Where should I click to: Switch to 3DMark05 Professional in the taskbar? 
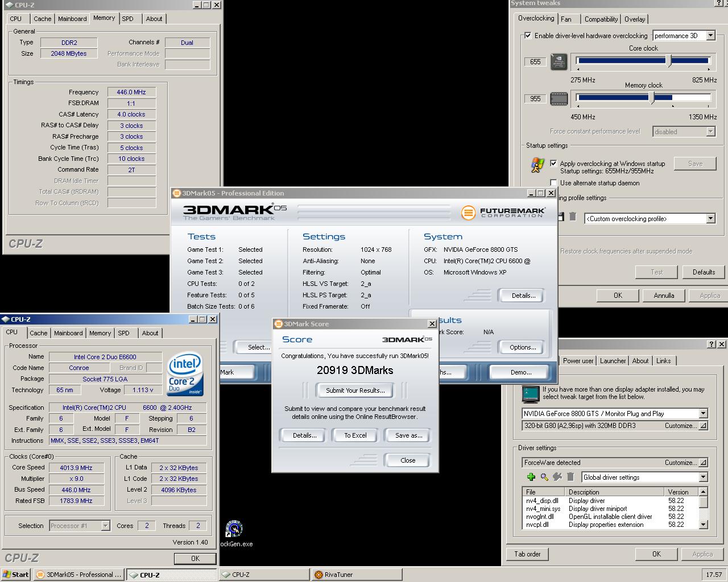[x=78, y=574]
